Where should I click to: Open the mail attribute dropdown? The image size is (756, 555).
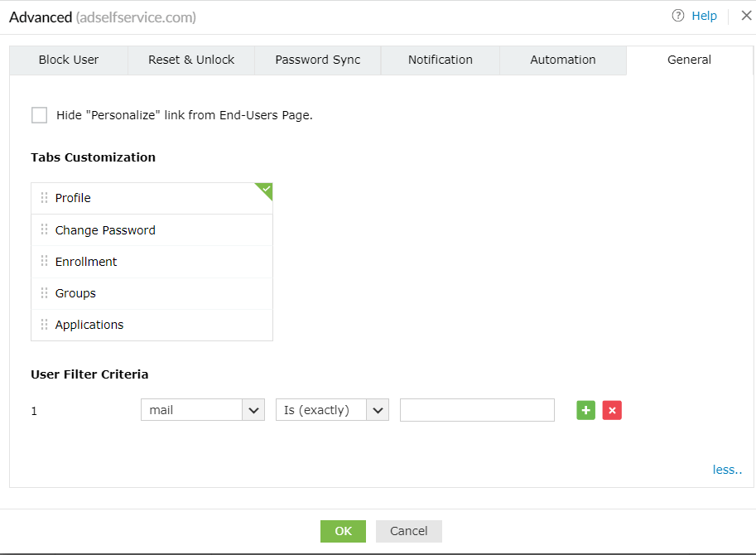click(x=202, y=410)
